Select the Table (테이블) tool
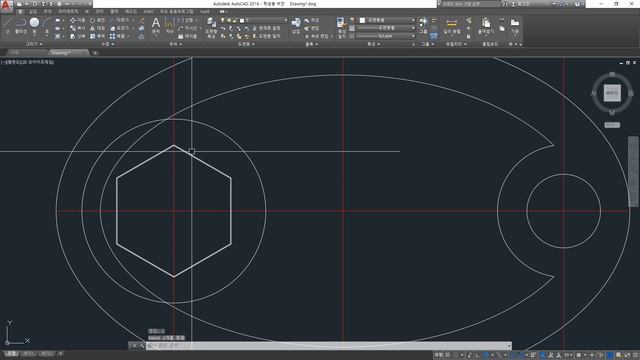 [x=187, y=36]
